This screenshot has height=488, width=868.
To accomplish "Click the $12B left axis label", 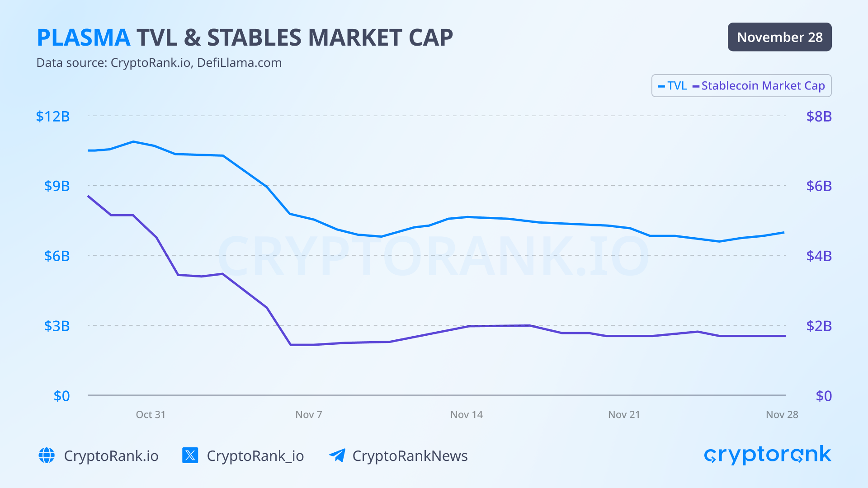I will [53, 116].
